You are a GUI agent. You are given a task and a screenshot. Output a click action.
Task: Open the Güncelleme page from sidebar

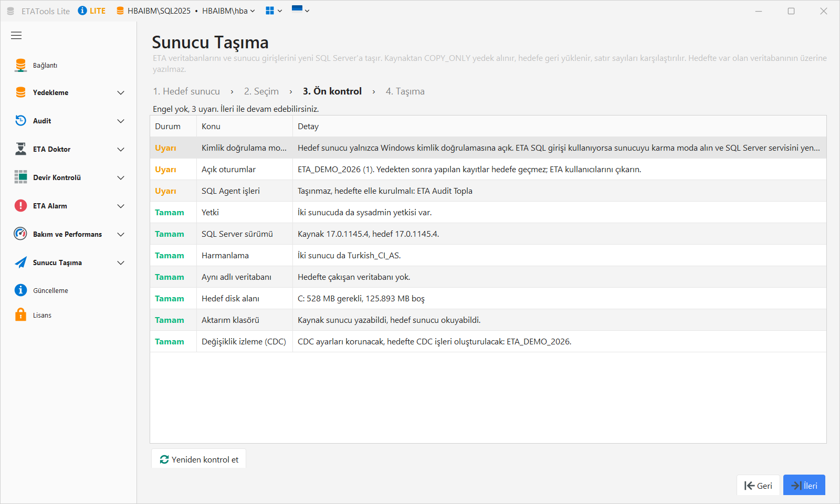click(x=50, y=290)
